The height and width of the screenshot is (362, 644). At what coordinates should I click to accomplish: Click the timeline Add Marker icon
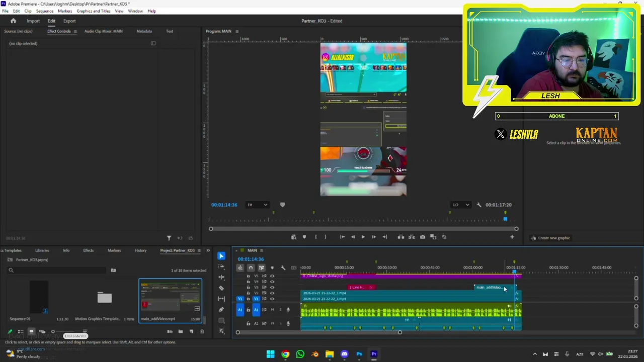[272, 267]
